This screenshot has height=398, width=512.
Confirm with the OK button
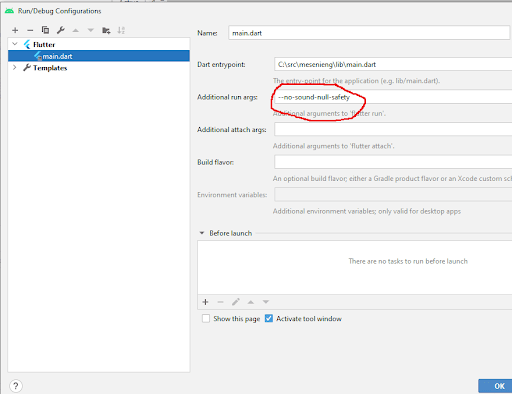[495, 386]
